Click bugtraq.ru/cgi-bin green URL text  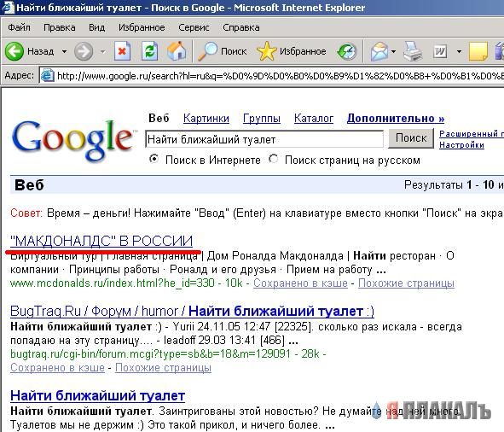coord(150,354)
